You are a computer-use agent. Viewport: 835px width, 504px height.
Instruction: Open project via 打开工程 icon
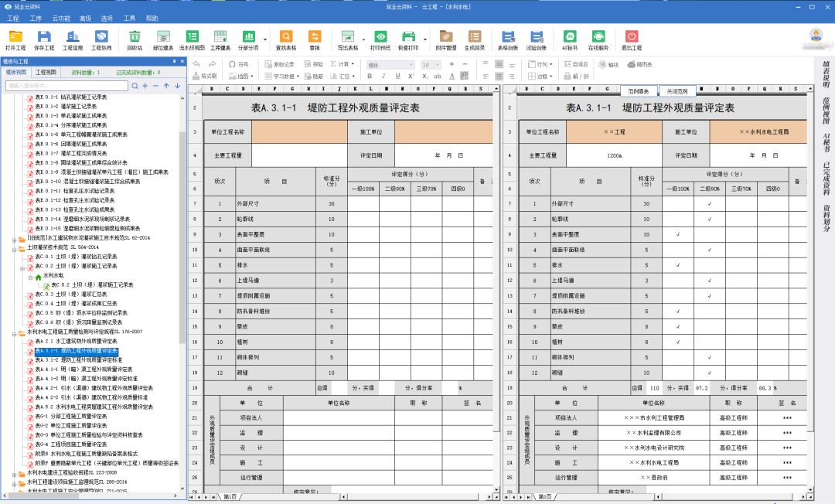15,40
